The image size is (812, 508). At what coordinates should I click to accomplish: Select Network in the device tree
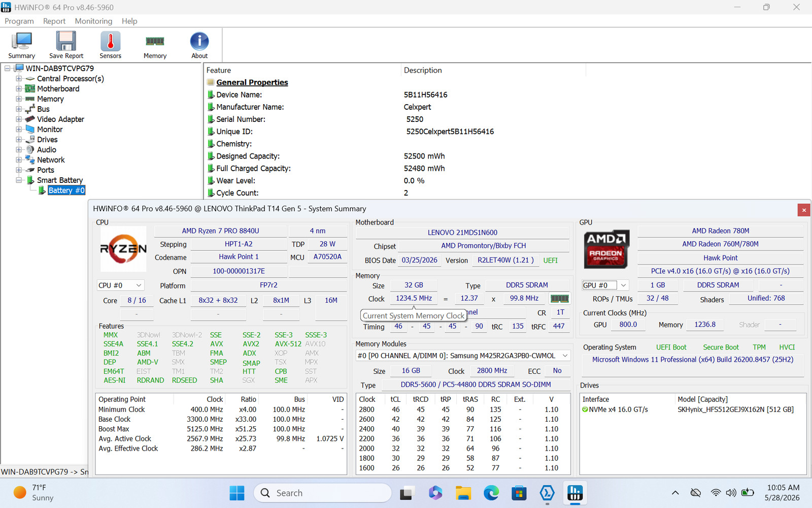point(51,160)
